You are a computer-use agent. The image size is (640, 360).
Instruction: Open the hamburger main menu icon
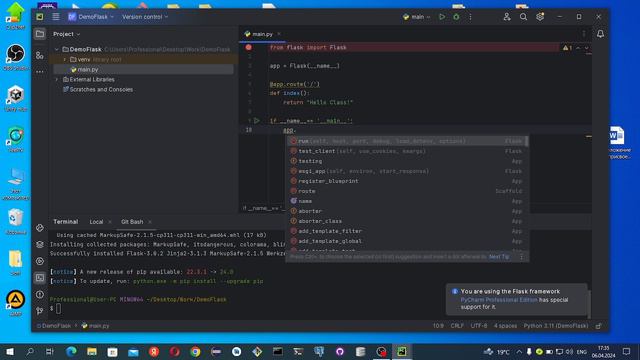(56, 17)
